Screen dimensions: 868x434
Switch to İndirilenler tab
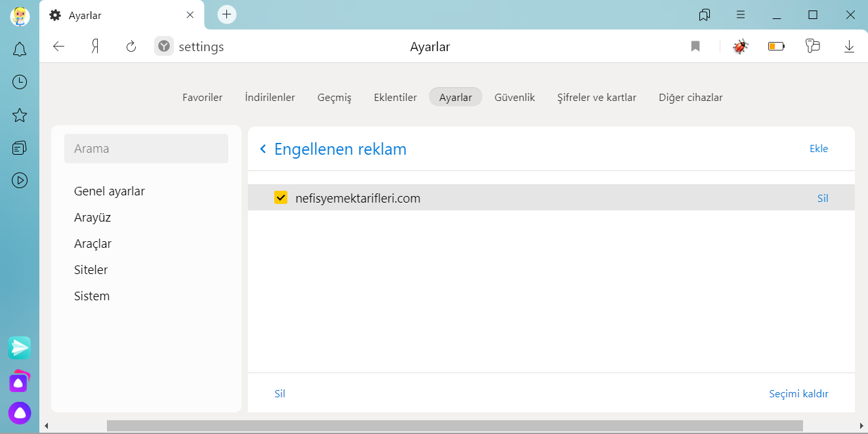(x=270, y=97)
